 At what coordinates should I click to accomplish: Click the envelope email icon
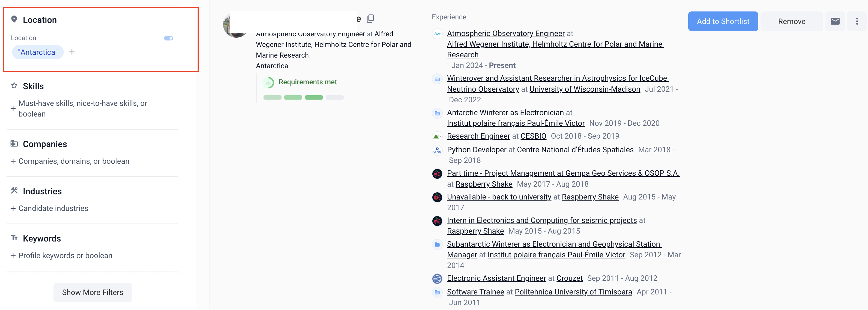point(835,21)
